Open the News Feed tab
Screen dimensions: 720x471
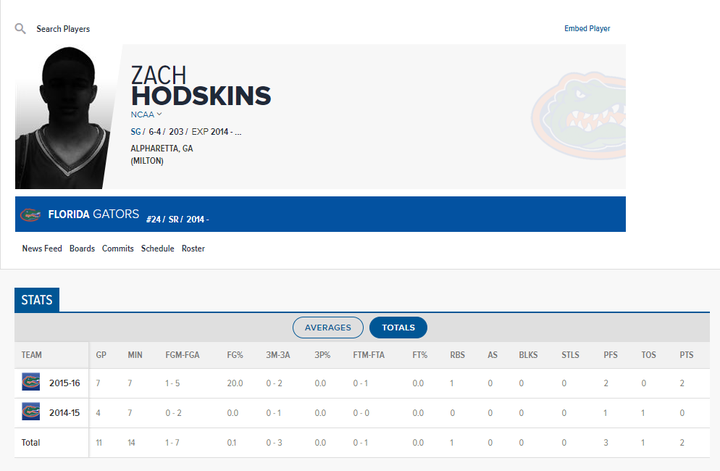(42, 248)
